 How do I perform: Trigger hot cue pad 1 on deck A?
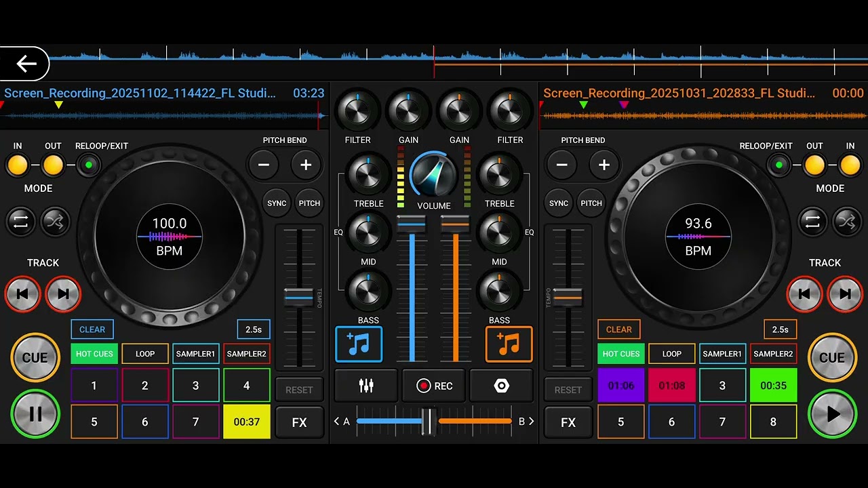pos(94,385)
